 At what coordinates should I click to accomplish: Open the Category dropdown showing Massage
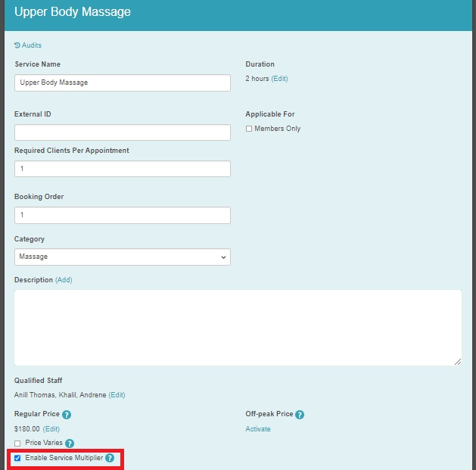123,257
